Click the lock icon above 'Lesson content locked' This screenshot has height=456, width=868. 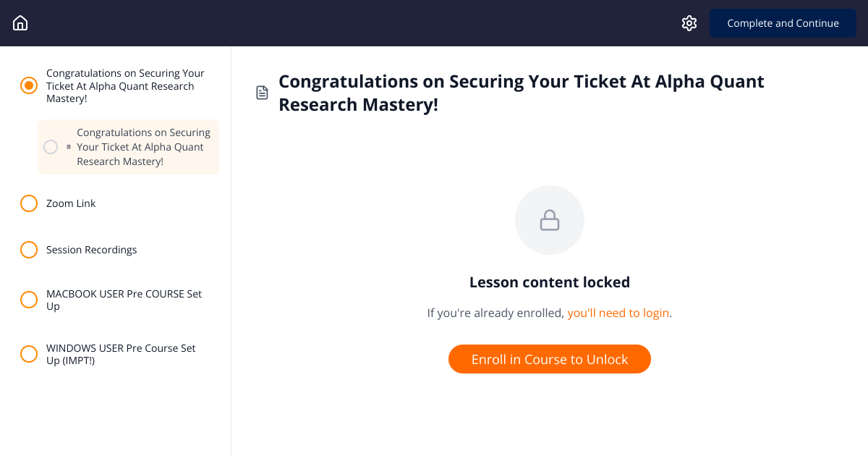point(550,219)
